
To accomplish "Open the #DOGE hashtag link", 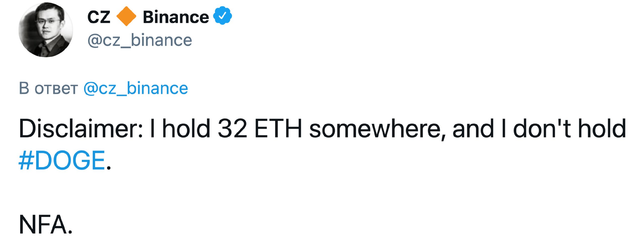I will coord(62,160).
